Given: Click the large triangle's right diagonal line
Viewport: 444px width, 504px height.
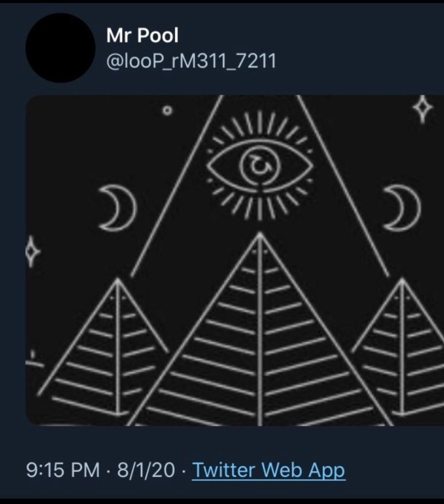Looking at the screenshot, I should 343,185.
